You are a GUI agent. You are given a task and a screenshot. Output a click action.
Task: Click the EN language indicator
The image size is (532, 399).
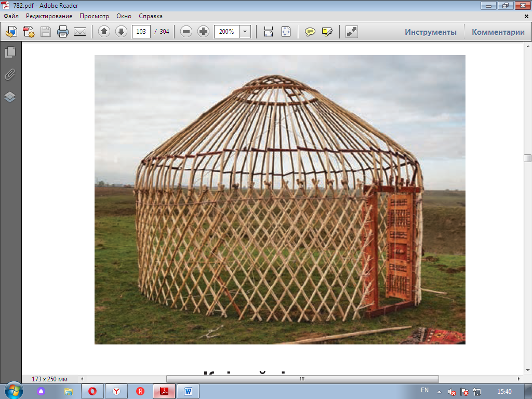coord(424,390)
